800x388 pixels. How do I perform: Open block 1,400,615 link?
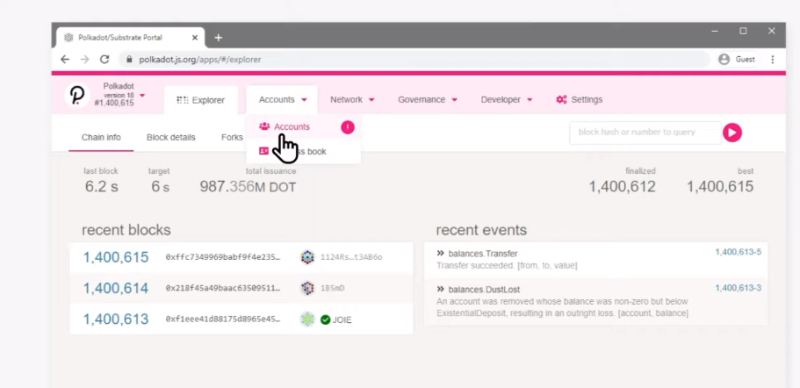[x=116, y=257]
